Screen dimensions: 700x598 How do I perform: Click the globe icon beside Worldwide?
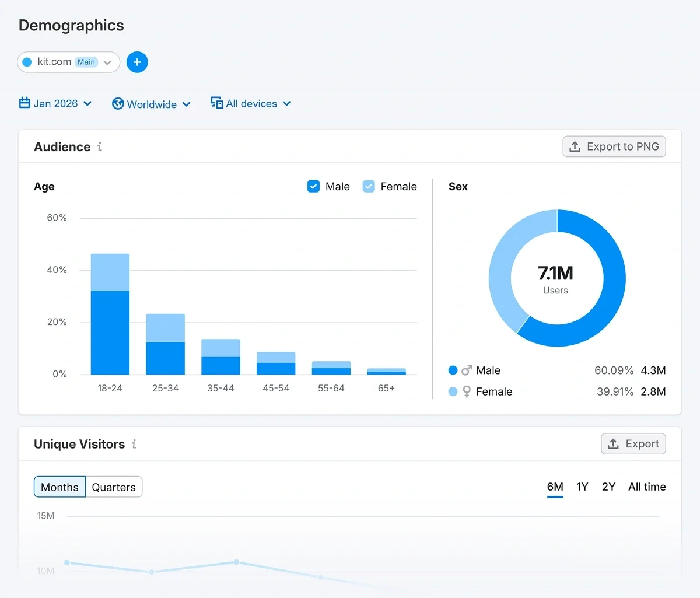(118, 103)
